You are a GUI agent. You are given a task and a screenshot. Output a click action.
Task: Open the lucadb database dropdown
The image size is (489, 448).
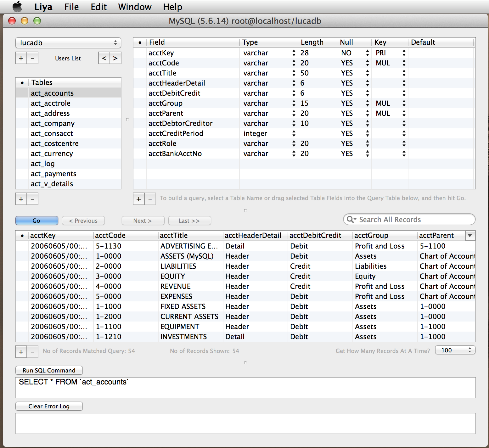tap(68, 43)
